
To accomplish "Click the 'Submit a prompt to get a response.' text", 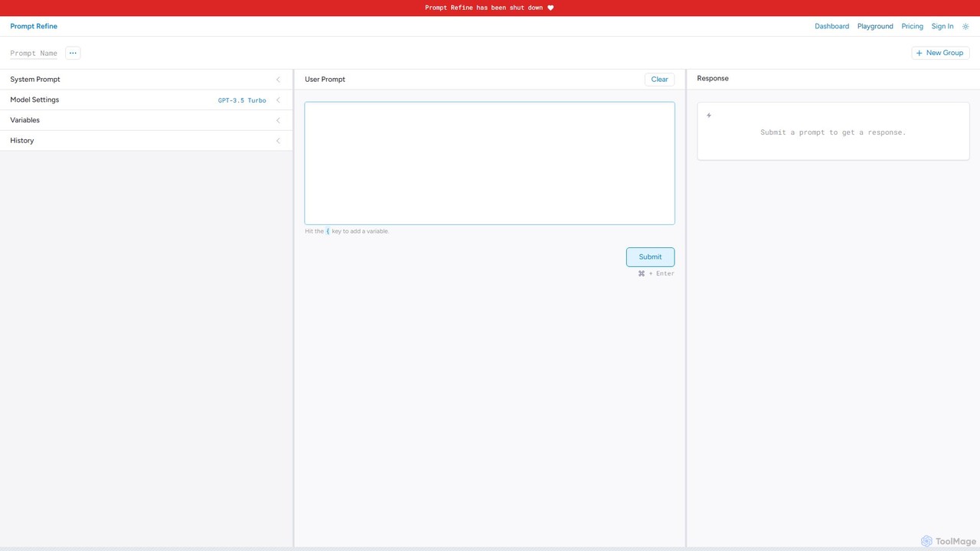I will click(833, 132).
